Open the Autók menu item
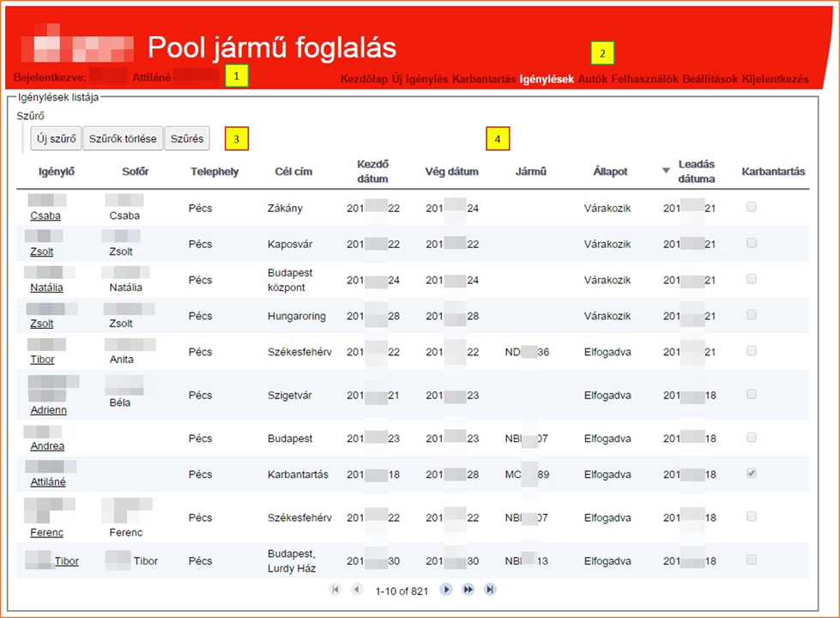The image size is (840, 618). [x=592, y=79]
